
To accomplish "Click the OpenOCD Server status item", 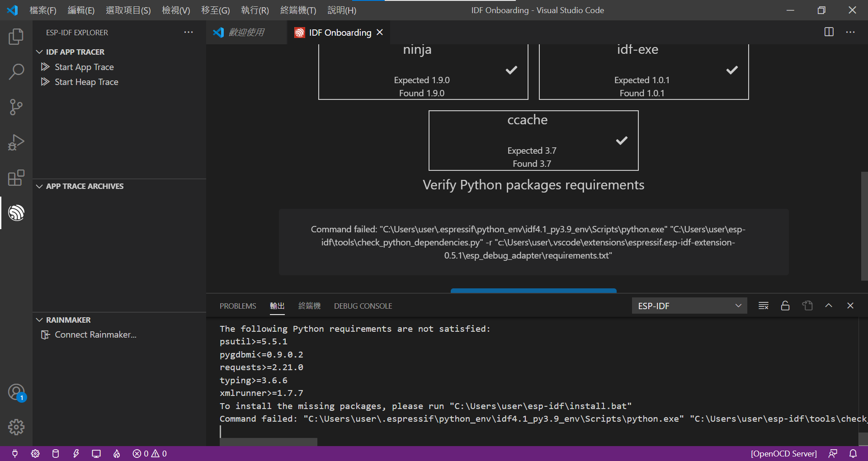I will click(x=784, y=453).
